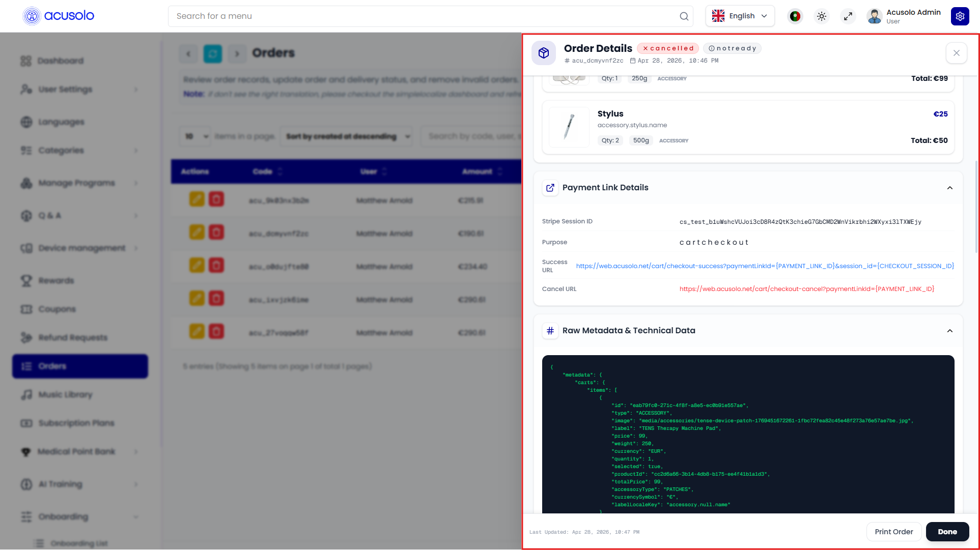Open the English language dropdown
This screenshot has width=980, height=550.
(740, 16)
